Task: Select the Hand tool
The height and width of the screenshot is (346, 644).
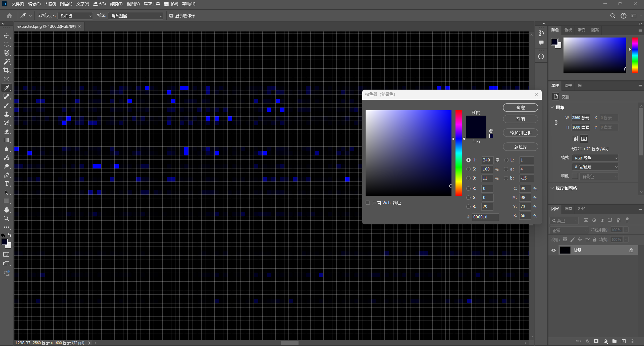Action: (x=6, y=210)
